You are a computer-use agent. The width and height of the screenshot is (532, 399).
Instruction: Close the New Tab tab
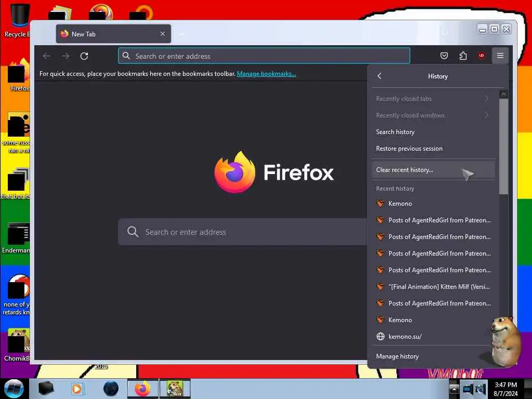point(163,34)
